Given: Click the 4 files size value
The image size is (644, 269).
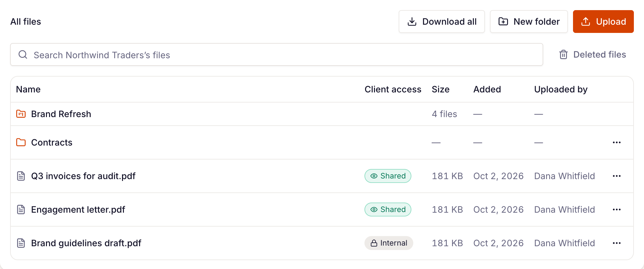Looking at the screenshot, I should (x=444, y=114).
